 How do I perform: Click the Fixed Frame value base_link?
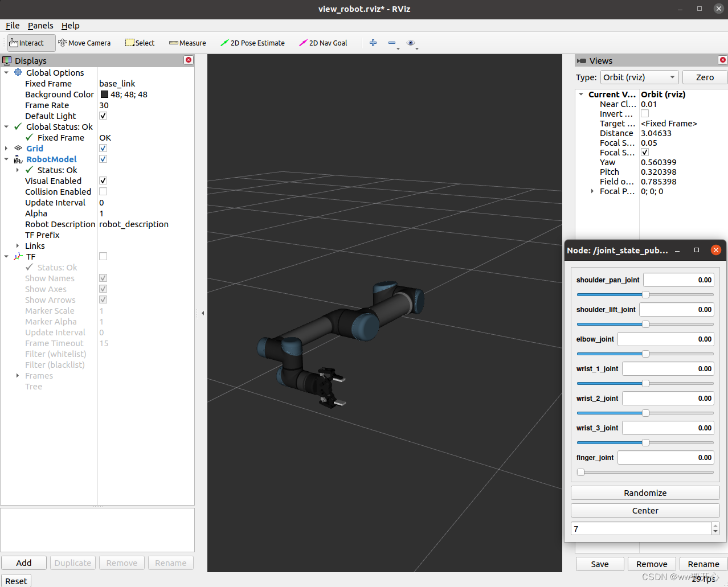coord(117,84)
